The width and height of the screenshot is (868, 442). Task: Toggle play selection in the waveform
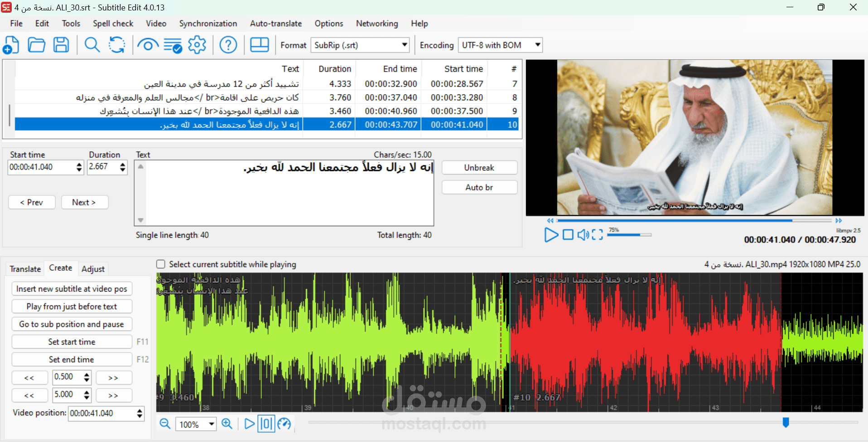(266, 423)
